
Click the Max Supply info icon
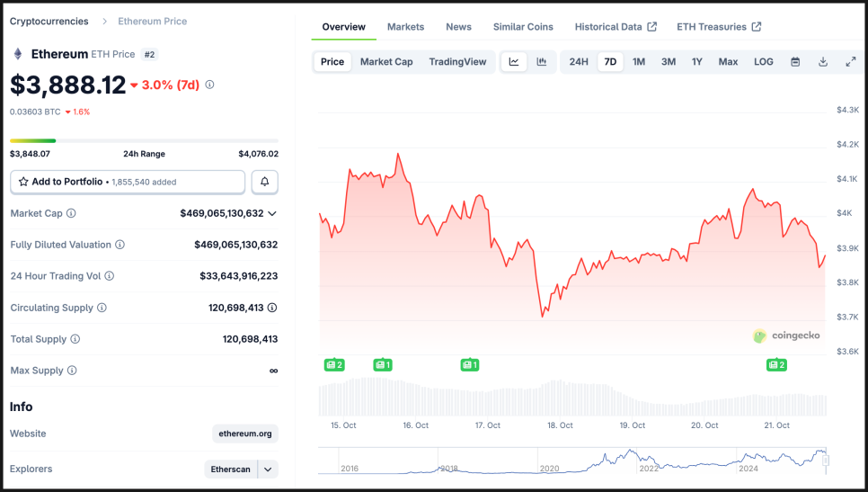72,371
